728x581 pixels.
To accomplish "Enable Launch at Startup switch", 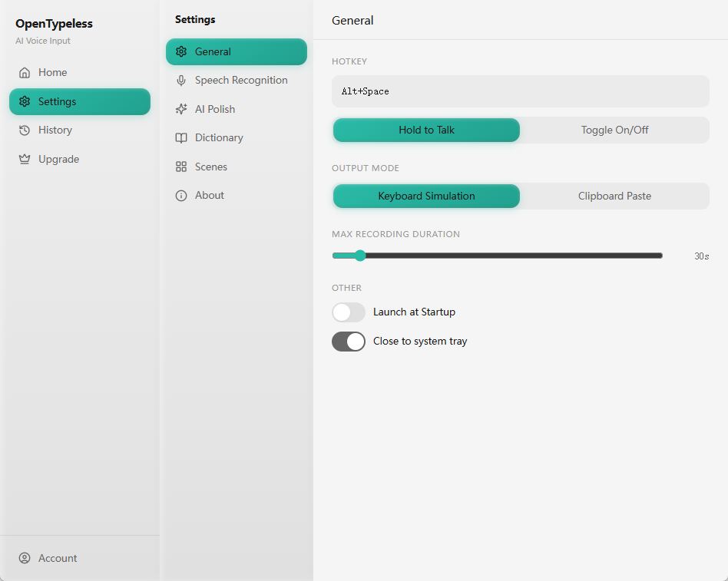I will [348, 312].
